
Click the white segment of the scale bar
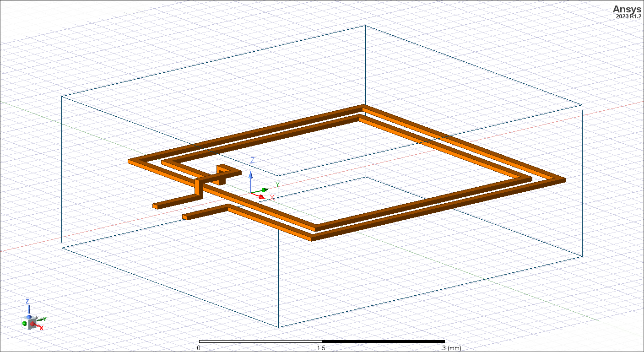click(260, 341)
